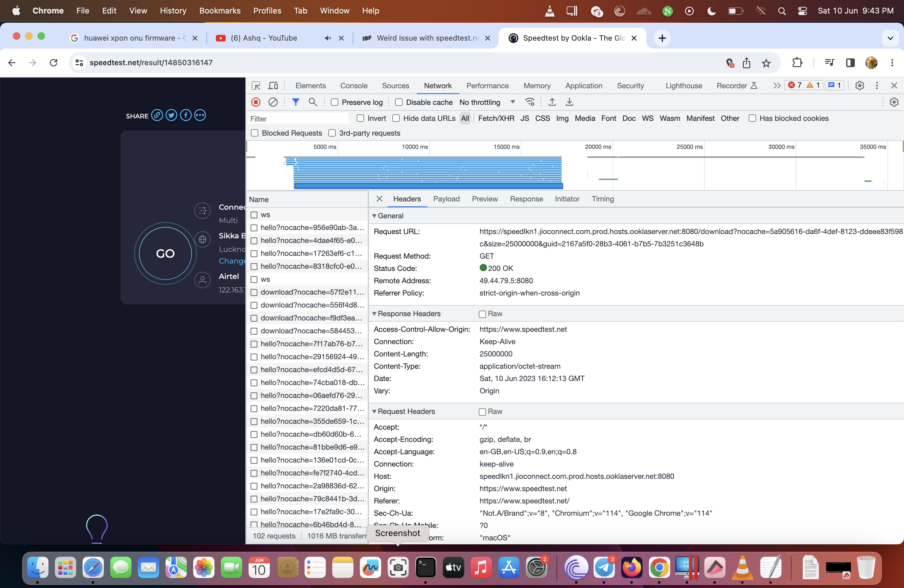Click the network Filter text field
This screenshot has width=904, height=588.
point(298,118)
